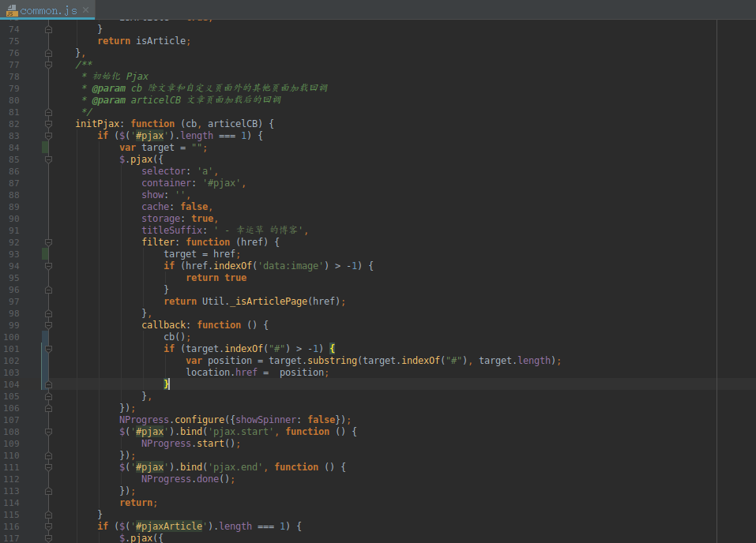Click the green change marker at line 84
The image size is (756, 543).
(45, 148)
